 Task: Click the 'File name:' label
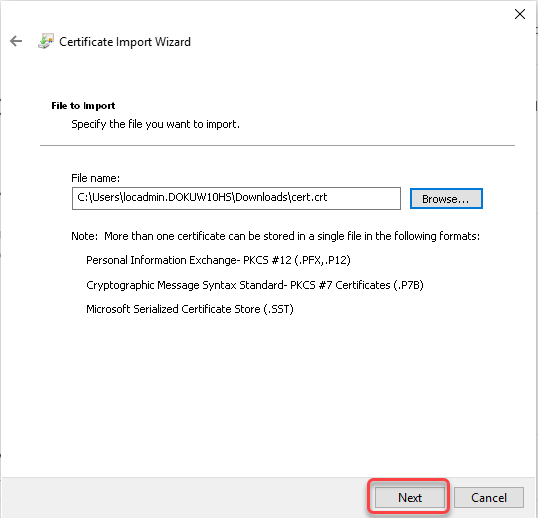coord(95,178)
